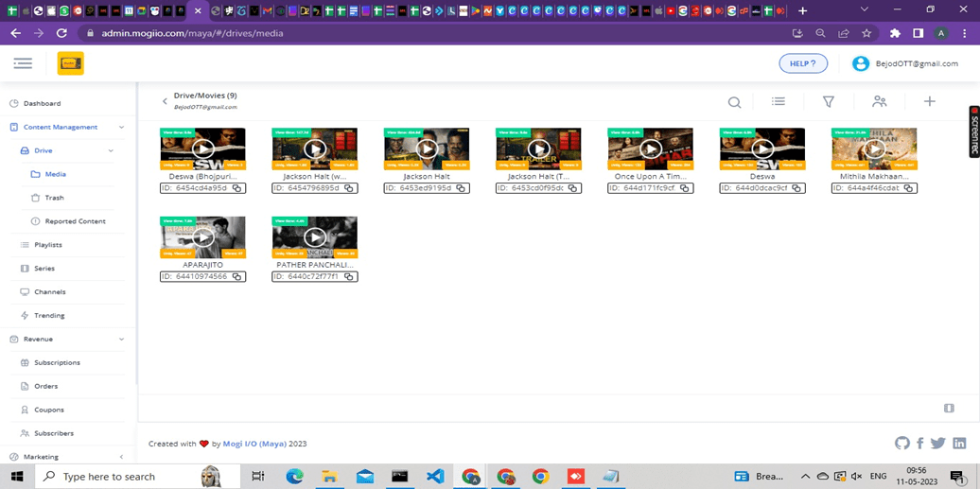Click the HELP ? button

pyautogui.click(x=803, y=63)
